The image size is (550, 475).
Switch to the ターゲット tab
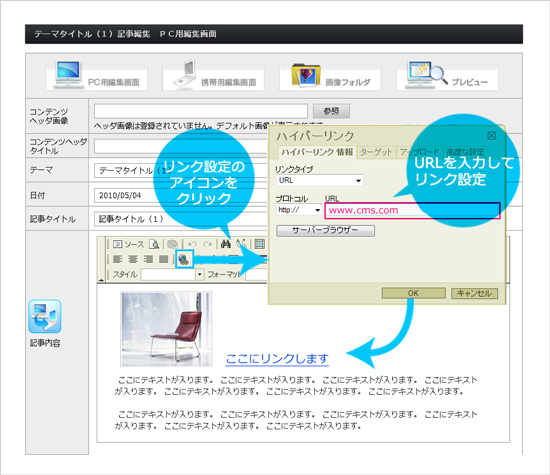[376, 152]
